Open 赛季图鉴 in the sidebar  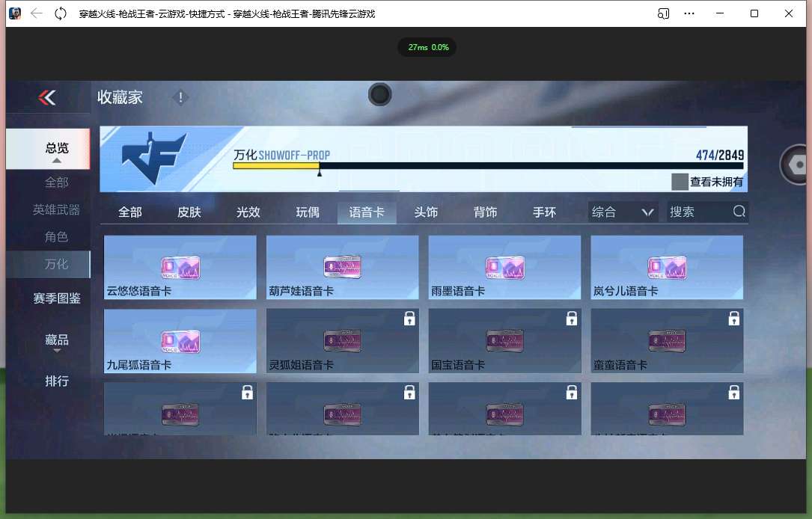point(57,298)
